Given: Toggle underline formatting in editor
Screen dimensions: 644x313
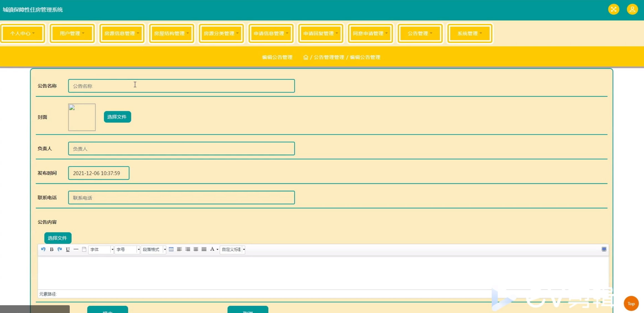Looking at the screenshot, I should (68, 249).
